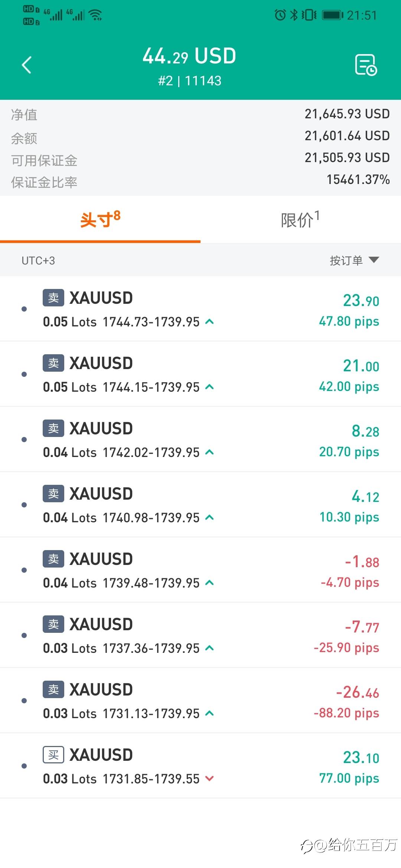Open the order history icon
This screenshot has height=868, width=401.
366,65
